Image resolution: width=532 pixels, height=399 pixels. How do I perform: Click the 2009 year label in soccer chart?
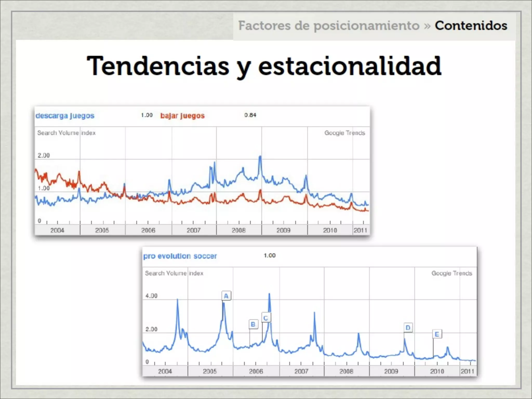pos(391,371)
